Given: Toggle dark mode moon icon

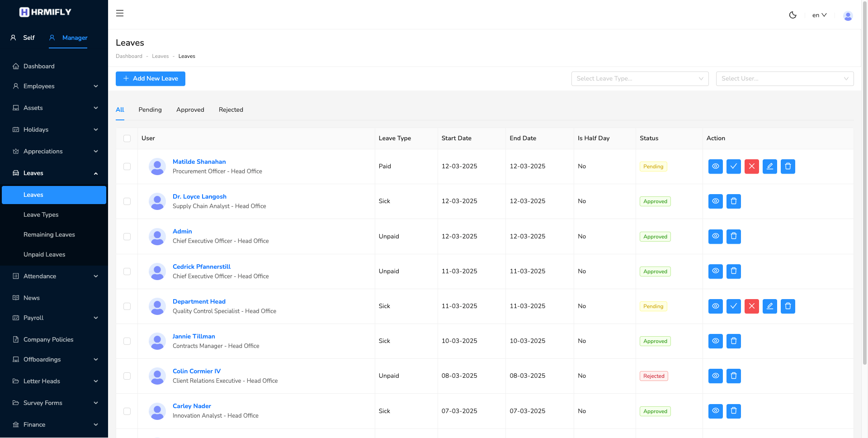Looking at the screenshot, I should (793, 15).
